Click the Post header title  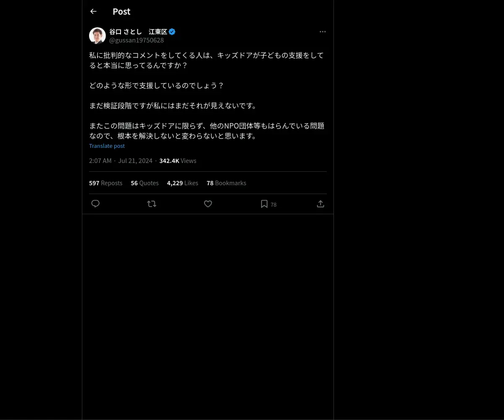121,11
